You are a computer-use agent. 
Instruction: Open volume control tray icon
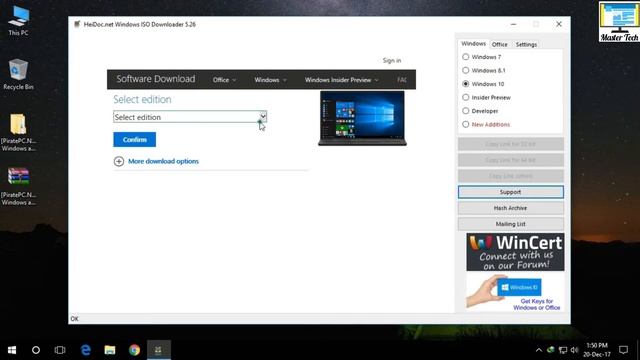point(575,350)
